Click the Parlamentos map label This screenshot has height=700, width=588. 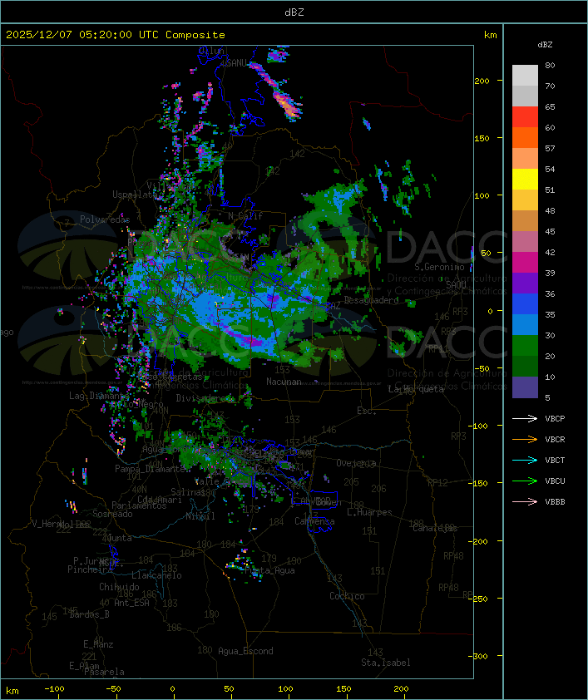pos(139,505)
